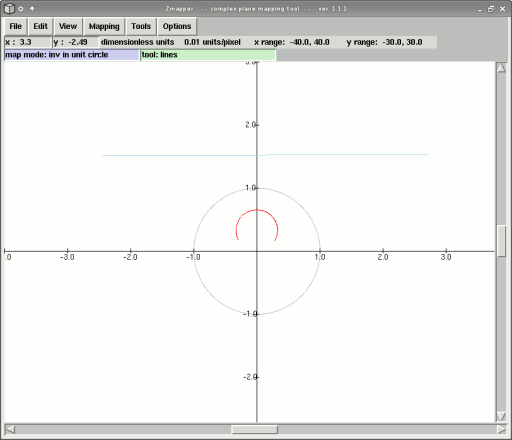
Task: Open the Options menu
Action: [x=177, y=26]
